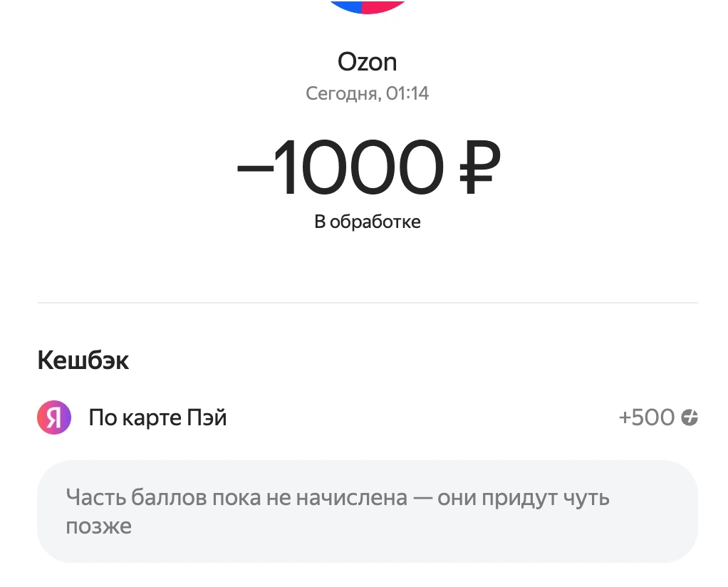Click the они придут чуть text
The height and width of the screenshot is (587, 728).
click(524, 498)
